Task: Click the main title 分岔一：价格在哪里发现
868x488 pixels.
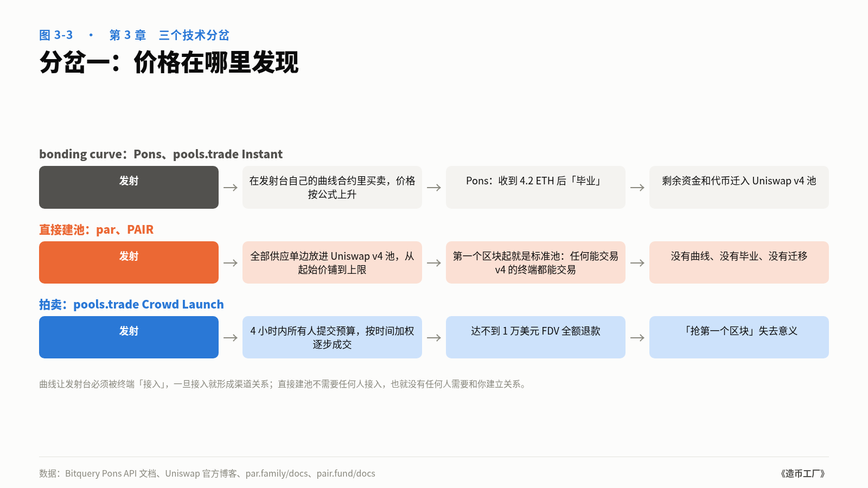Action: pos(169,62)
